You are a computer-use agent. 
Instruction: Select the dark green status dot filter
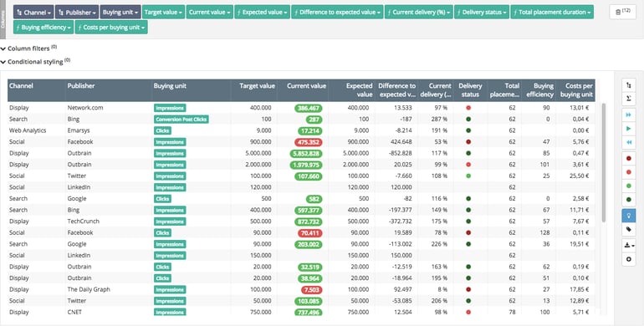tap(629, 200)
